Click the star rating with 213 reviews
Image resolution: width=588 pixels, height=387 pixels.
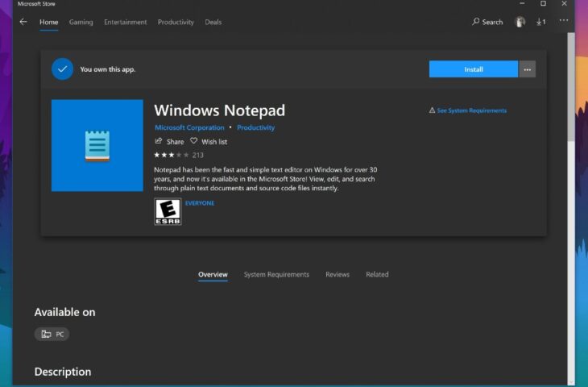pos(179,155)
